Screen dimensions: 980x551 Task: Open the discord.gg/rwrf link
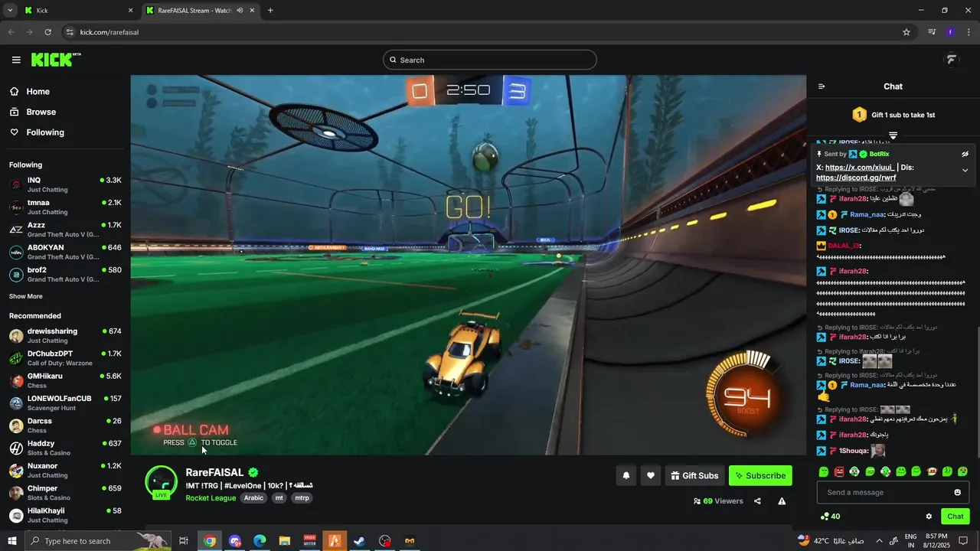(856, 178)
